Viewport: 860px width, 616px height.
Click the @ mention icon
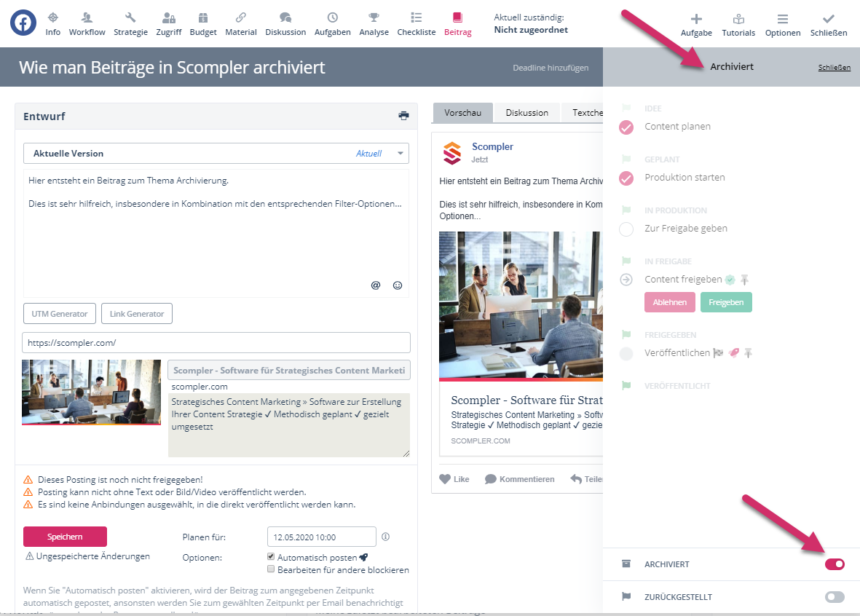pyautogui.click(x=376, y=285)
